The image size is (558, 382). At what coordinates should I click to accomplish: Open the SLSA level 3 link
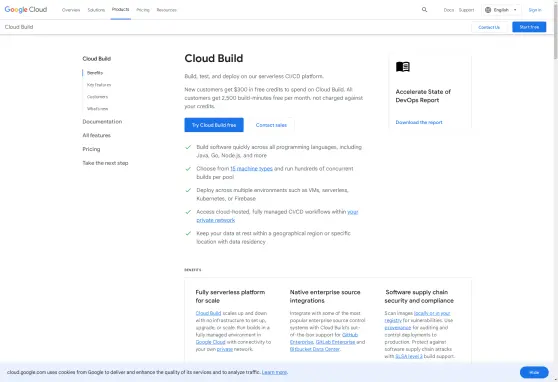click(x=409, y=356)
